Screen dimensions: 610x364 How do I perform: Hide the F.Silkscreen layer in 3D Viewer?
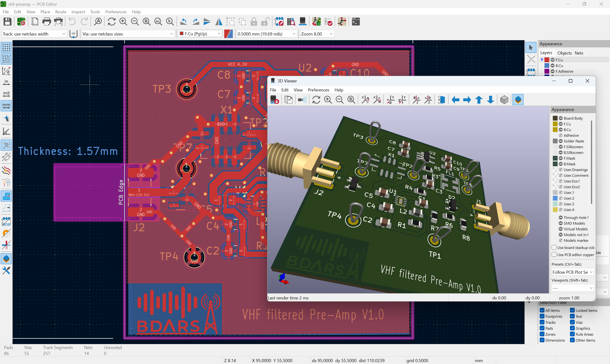pos(561,147)
